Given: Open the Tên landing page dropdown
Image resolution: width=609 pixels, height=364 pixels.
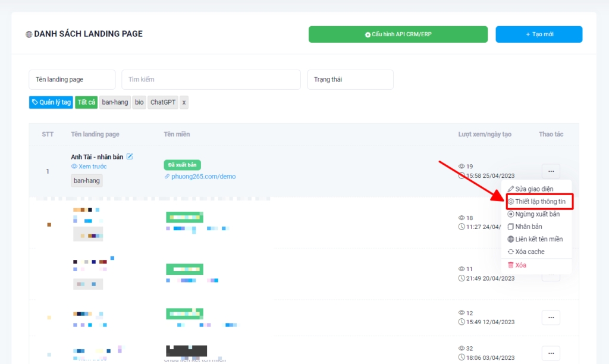Looking at the screenshot, I should tap(72, 80).
